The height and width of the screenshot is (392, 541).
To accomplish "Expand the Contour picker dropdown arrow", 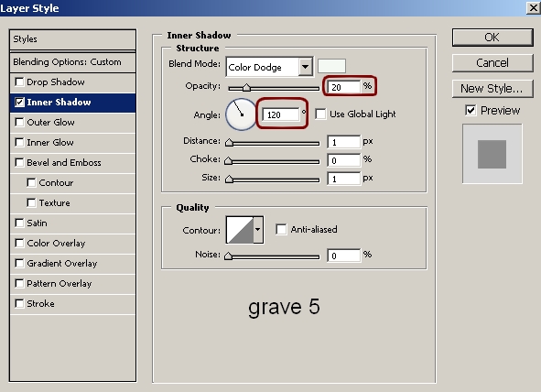I will click(x=258, y=230).
